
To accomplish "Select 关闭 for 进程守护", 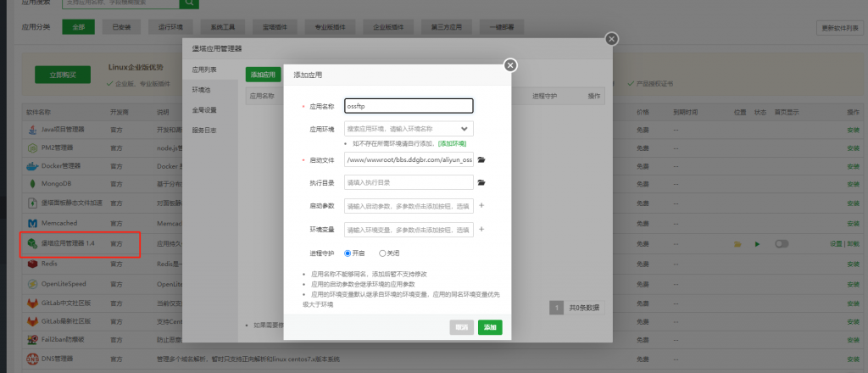I will click(382, 253).
